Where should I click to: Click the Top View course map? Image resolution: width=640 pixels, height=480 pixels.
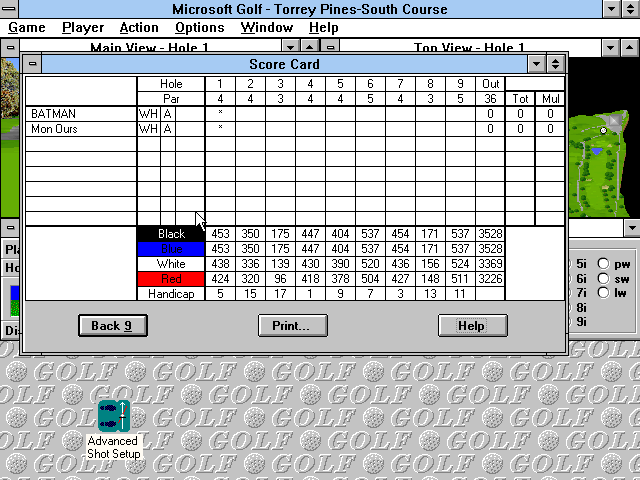coord(598,163)
